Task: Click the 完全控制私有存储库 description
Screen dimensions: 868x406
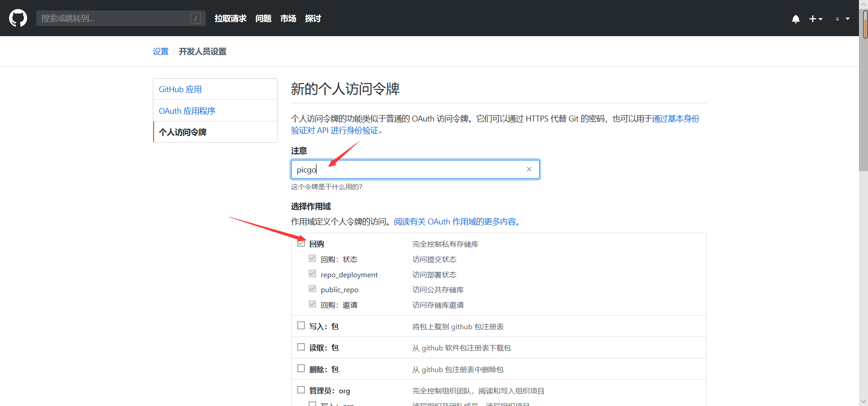Action: 445,244
